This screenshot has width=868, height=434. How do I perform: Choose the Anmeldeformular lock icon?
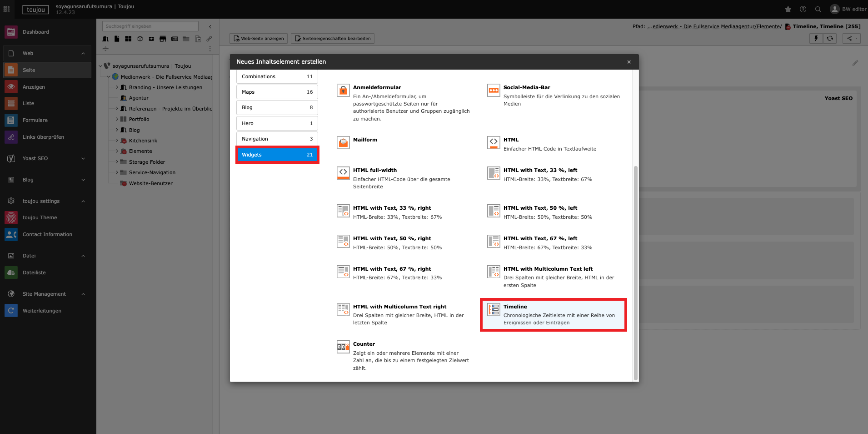343,91
